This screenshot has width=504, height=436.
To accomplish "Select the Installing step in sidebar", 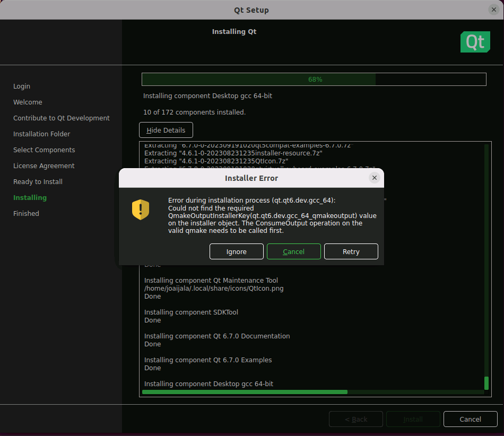I will (30, 198).
